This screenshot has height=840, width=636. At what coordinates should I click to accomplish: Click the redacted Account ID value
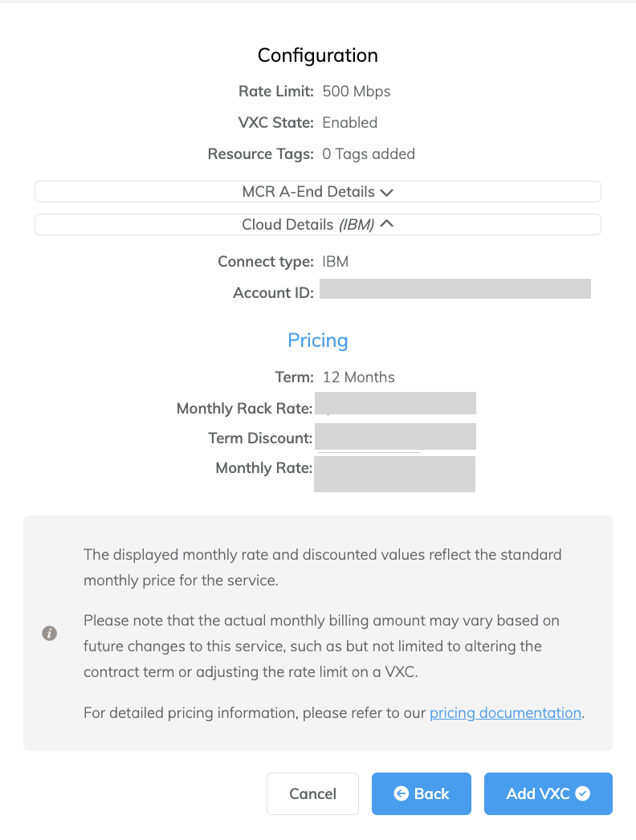455,289
